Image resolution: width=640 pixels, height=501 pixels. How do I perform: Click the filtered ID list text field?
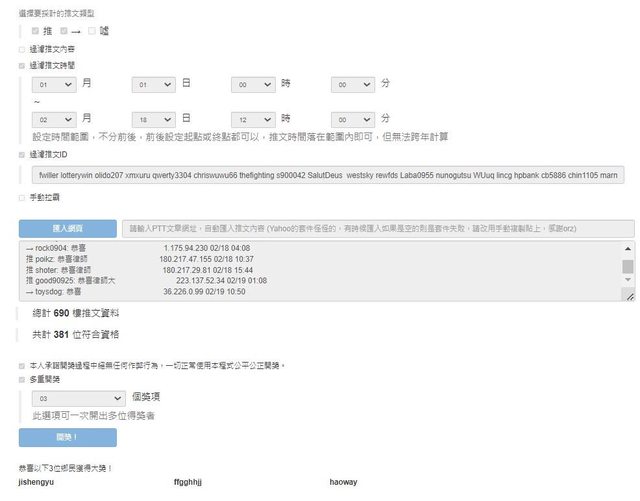point(328,175)
